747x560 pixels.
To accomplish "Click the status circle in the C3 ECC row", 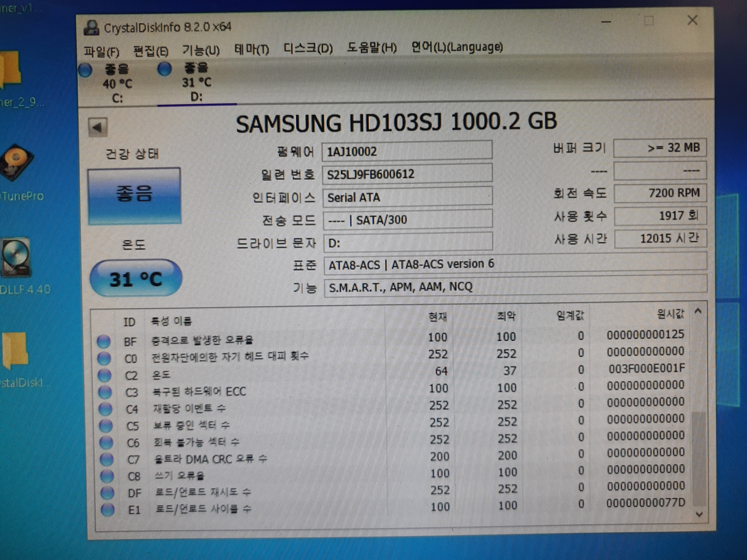I will [105, 392].
